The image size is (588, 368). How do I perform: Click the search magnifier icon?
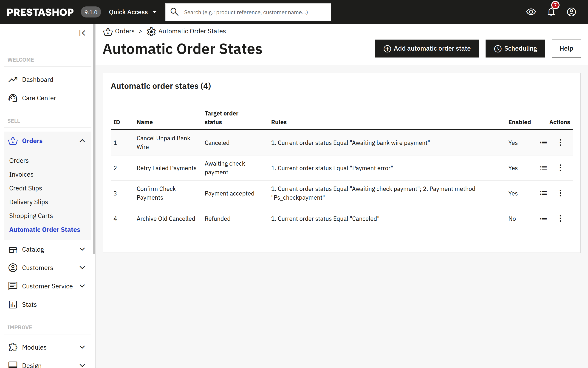(174, 12)
